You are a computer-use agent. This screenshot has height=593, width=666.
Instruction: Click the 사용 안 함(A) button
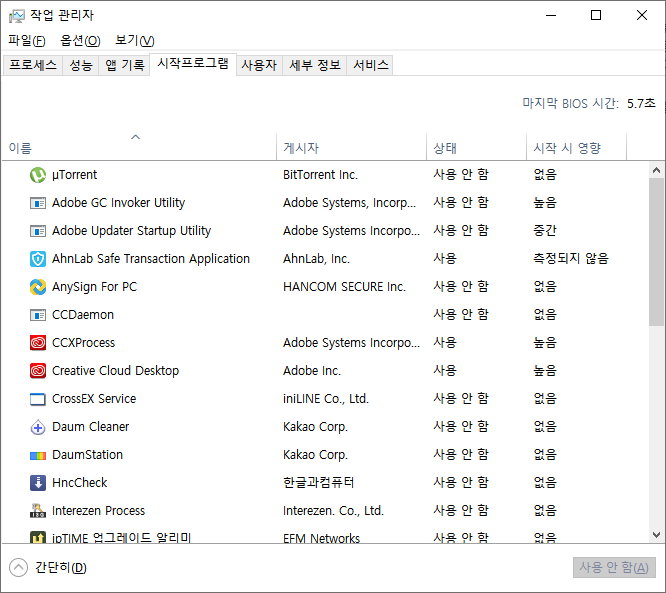[x=614, y=568]
